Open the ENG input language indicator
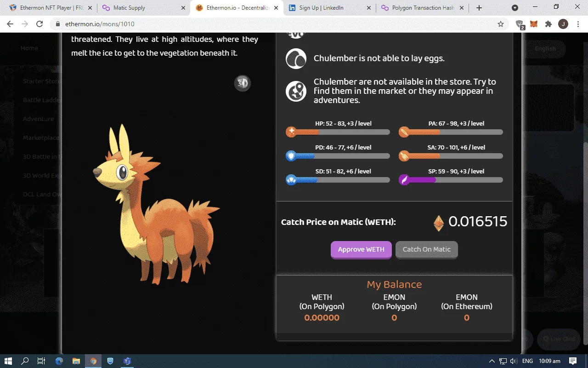588x368 pixels. click(528, 361)
